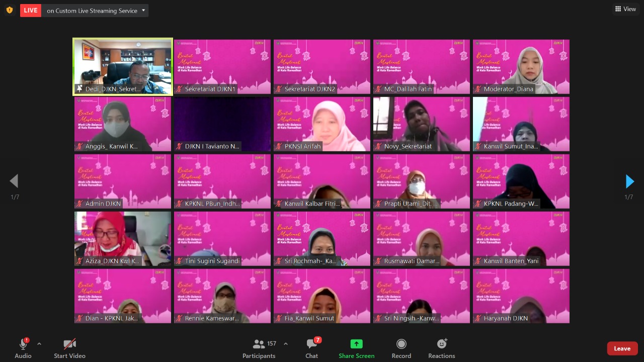
Task: Open the View layout menu
Action: pos(625,9)
